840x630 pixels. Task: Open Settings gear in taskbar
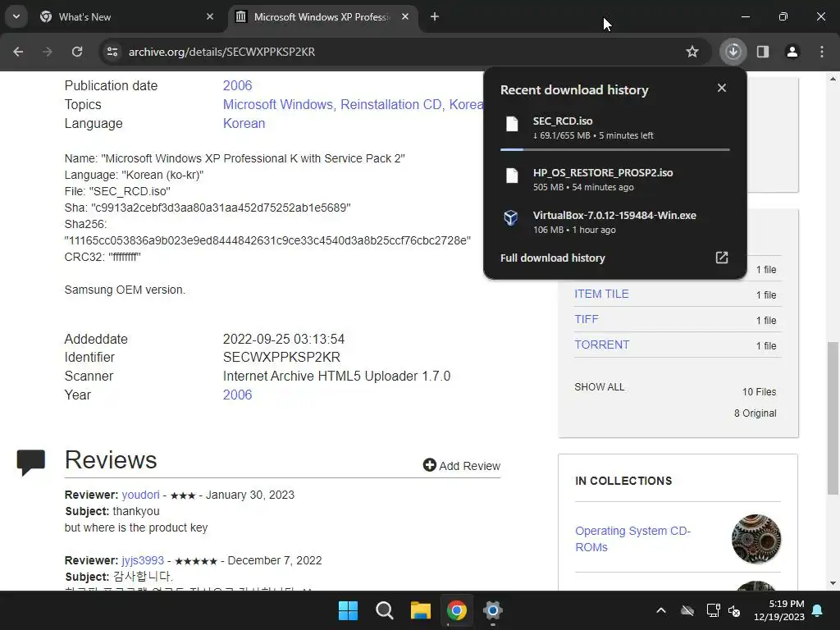[x=492, y=610]
